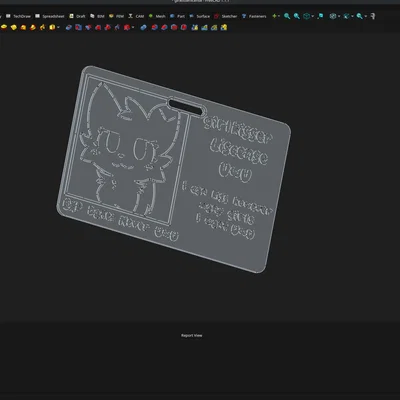
Task: Click the blue Boolean operation icon
Action: click(143, 27)
